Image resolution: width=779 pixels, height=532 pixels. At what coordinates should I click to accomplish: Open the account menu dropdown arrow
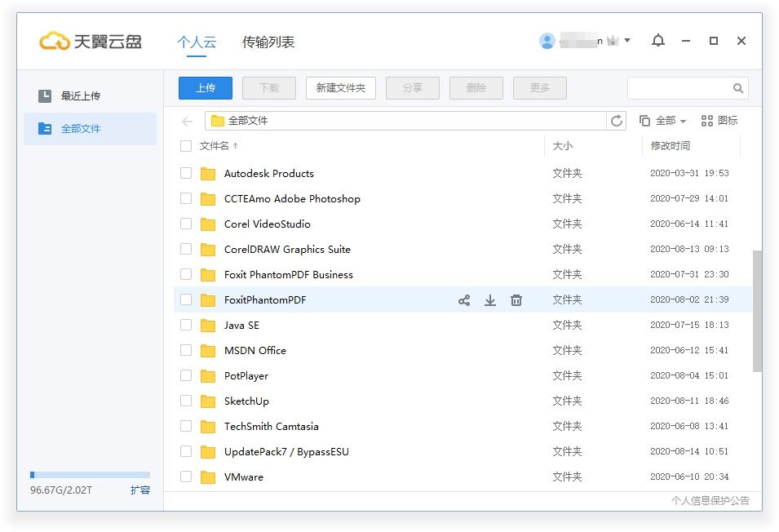(x=628, y=41)
